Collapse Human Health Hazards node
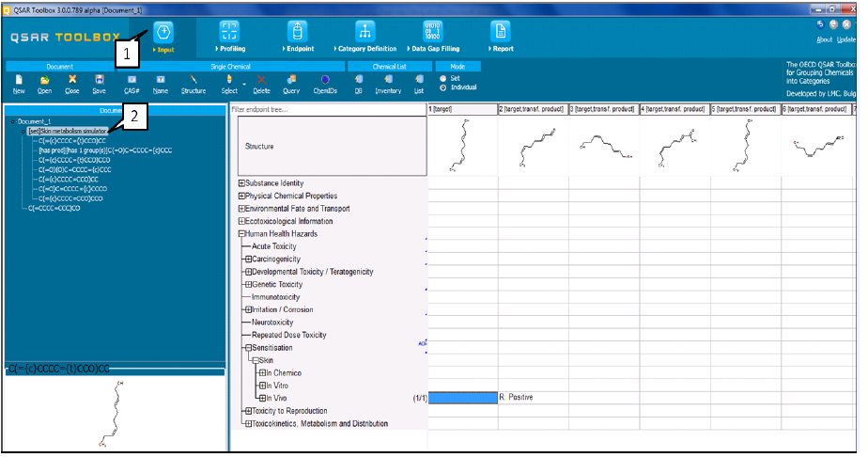 (x=241, y=234)
